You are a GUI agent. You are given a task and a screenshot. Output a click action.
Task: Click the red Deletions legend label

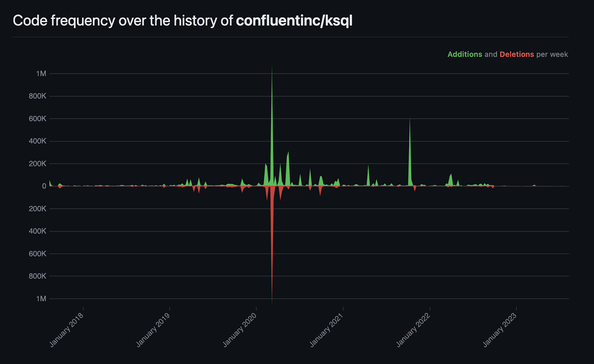(516, 54)
